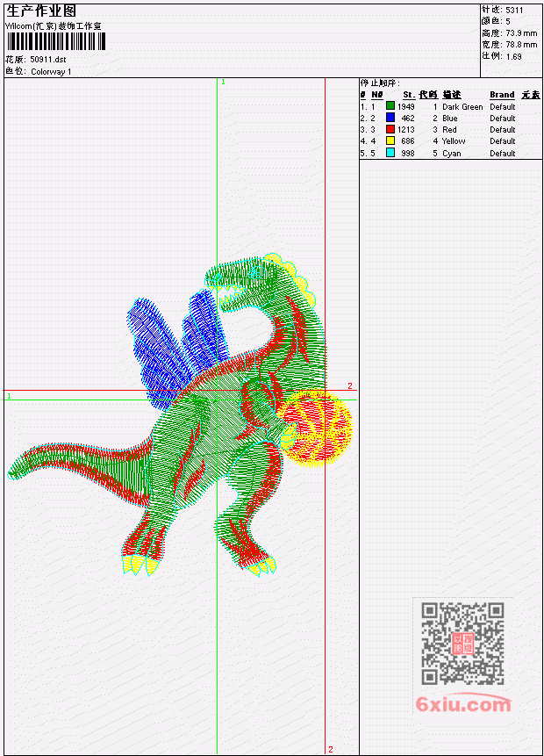This screenshot has height=756, width=544.
Task: Click the dinosaur embroidery design preview
Action: [180, 414]
